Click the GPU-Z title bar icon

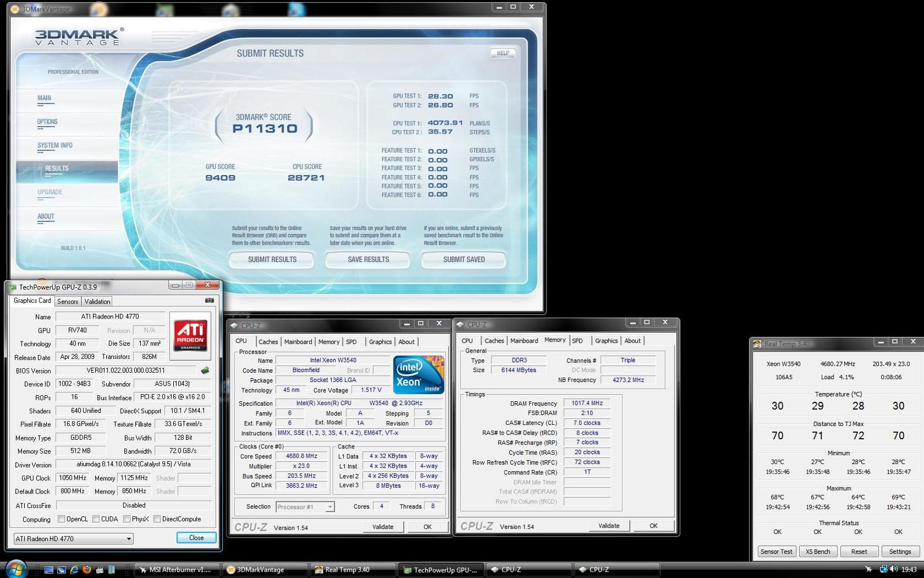(13, 287)
